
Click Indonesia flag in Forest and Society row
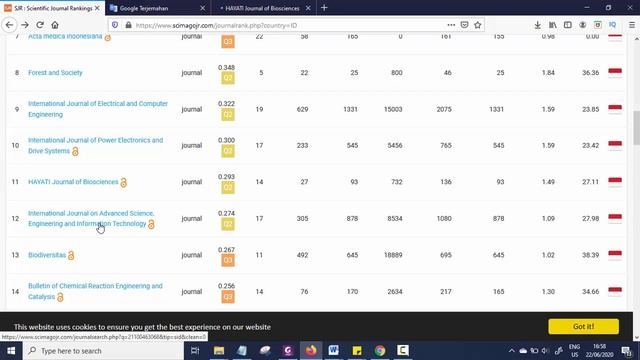(x=615, y=73)
